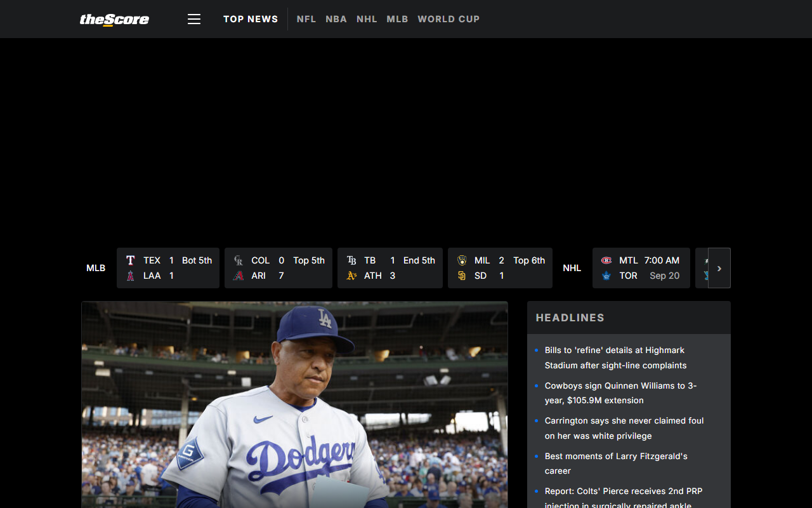The height and width of the screenshot is (508, 812).
Task: Click ATH team abbreviation
Action: tap(373, 276)
